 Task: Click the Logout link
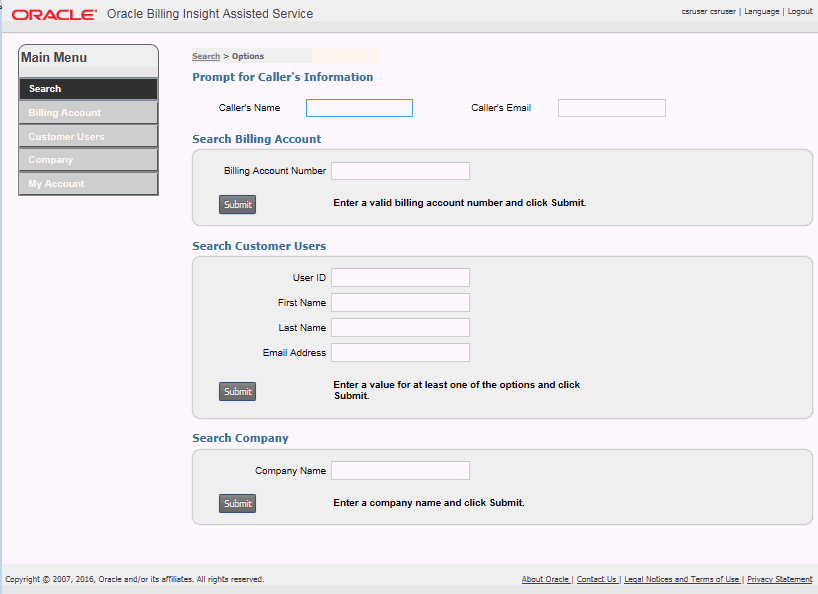point(800,11)
